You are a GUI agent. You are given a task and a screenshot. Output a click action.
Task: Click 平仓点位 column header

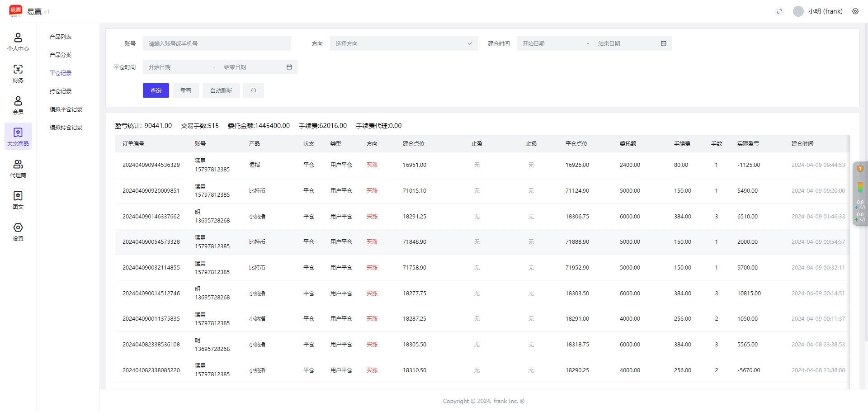(x=576, y=143)
